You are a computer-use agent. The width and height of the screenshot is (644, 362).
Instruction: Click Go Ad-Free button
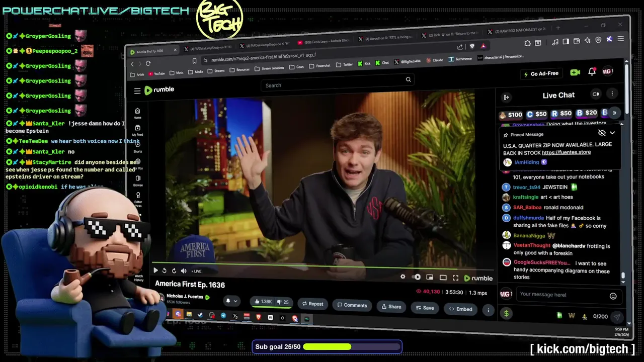click(x=541, y=73)
